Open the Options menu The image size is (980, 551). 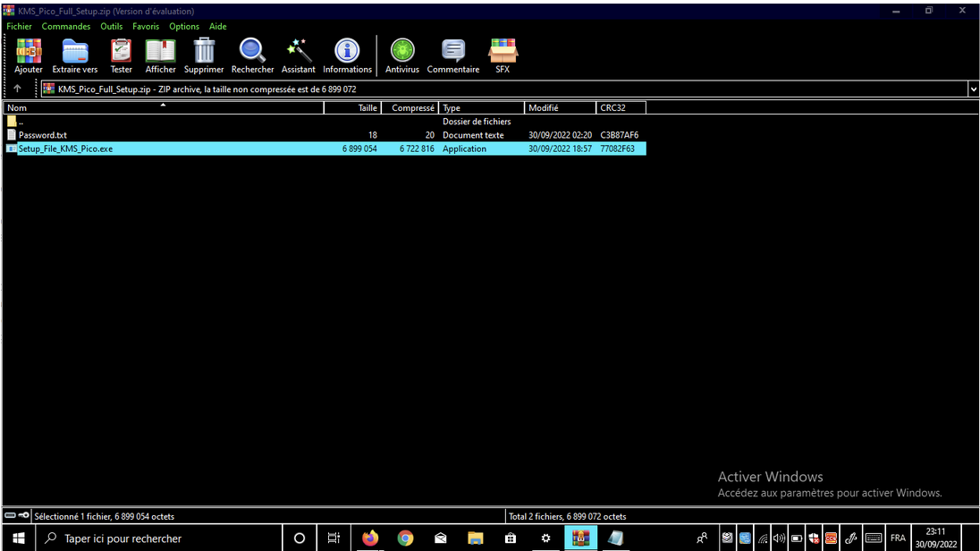(184, 26)
